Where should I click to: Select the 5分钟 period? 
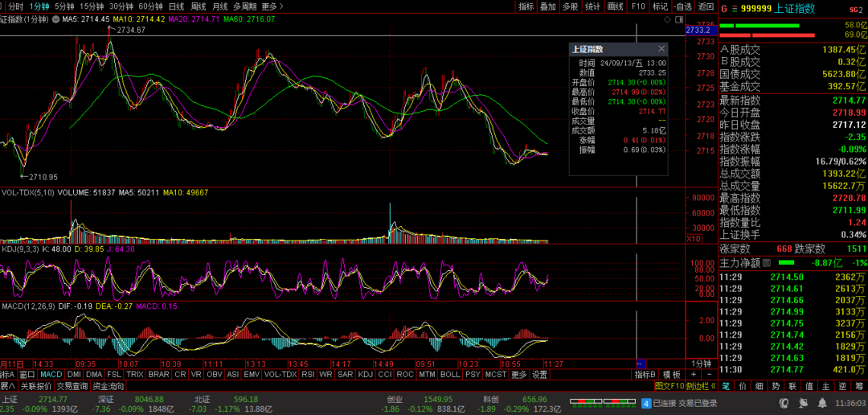[x=64, y=6]
